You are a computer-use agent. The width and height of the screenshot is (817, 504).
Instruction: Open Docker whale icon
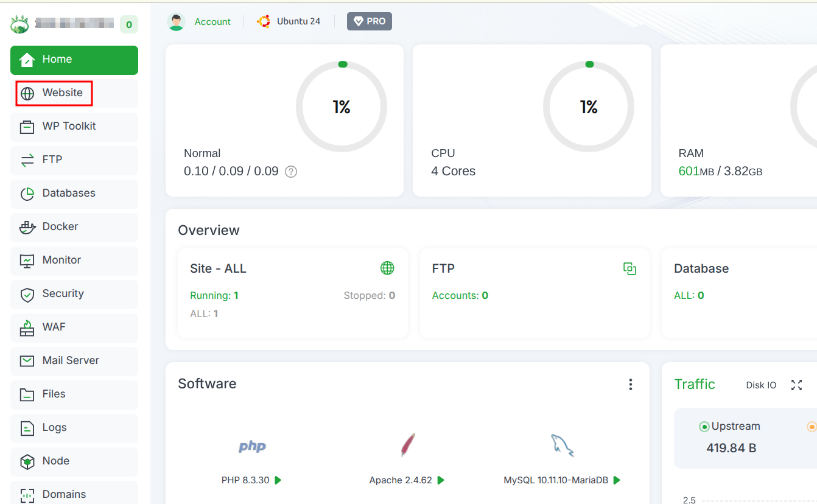(x=27, y=227)
